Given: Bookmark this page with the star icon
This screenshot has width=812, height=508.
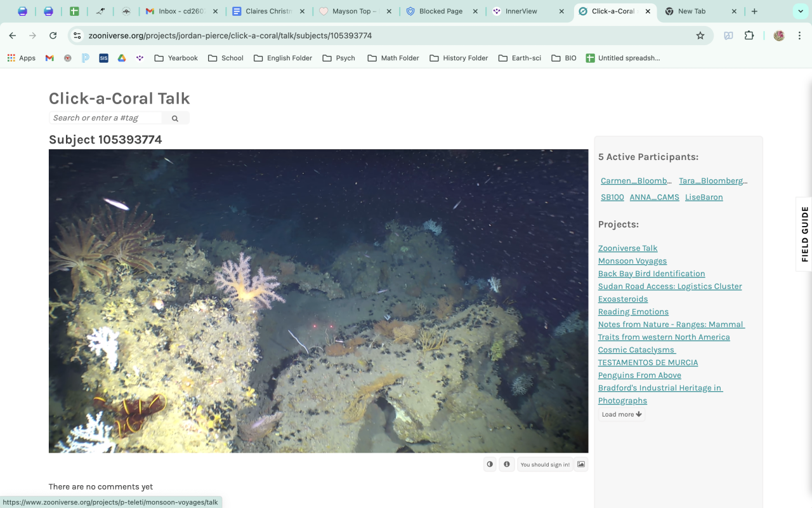Looking at the screenshot, I should click(700, 36).
